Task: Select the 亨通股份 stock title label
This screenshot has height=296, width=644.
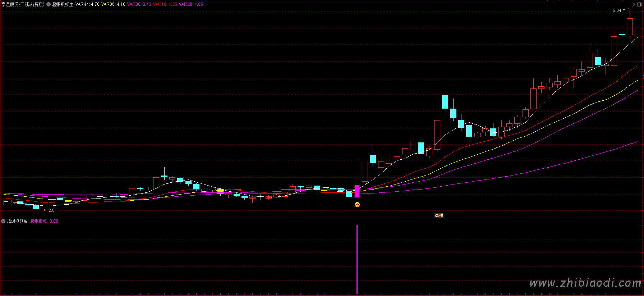Action: pyautogui.click(x=23, y=4)
